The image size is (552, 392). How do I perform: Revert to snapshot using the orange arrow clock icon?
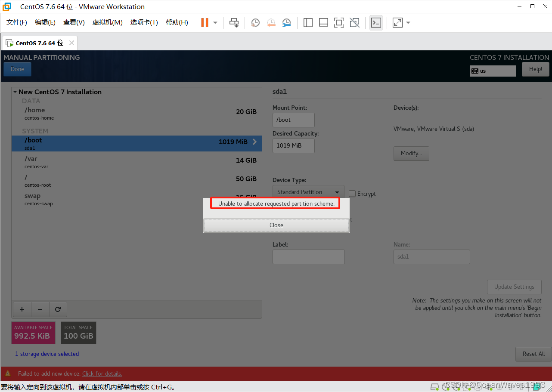click(x=271, y=22)
